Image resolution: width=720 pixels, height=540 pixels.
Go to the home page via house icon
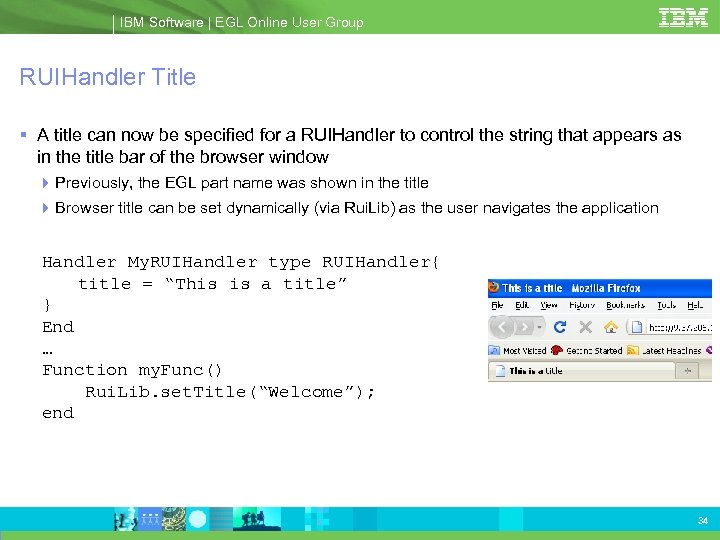pos(611,327)
